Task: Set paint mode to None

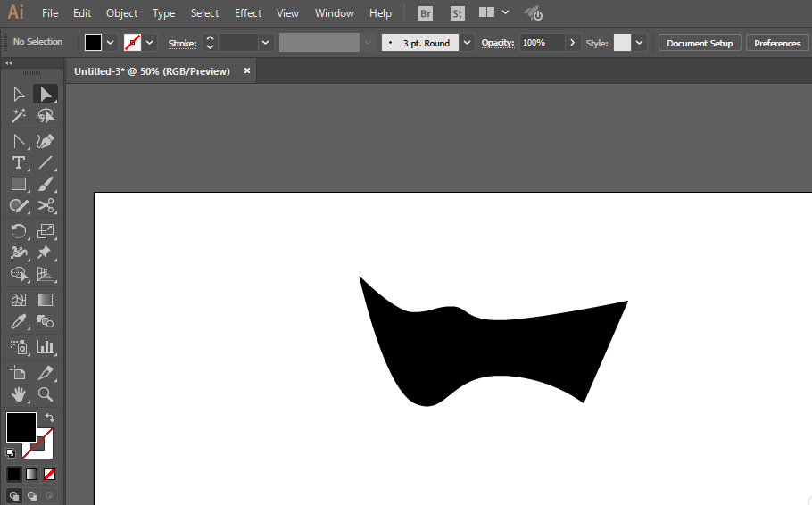Action: tap(50, 474)
